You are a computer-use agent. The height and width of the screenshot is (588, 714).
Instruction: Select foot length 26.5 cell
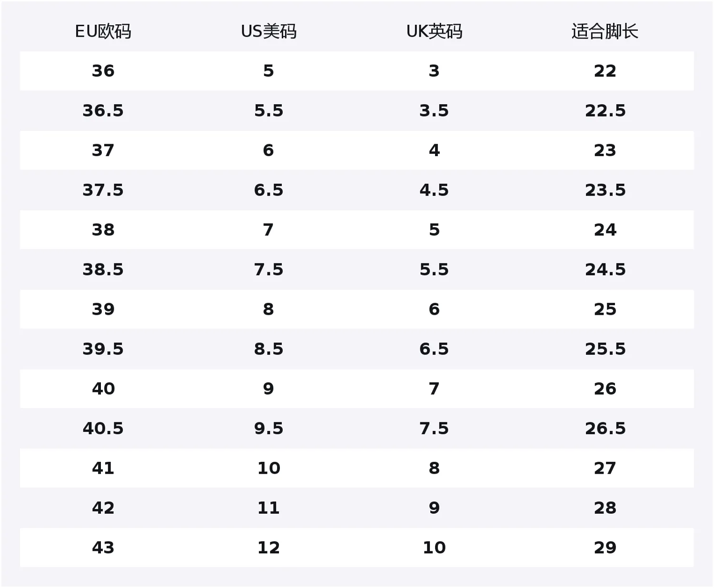605,429
